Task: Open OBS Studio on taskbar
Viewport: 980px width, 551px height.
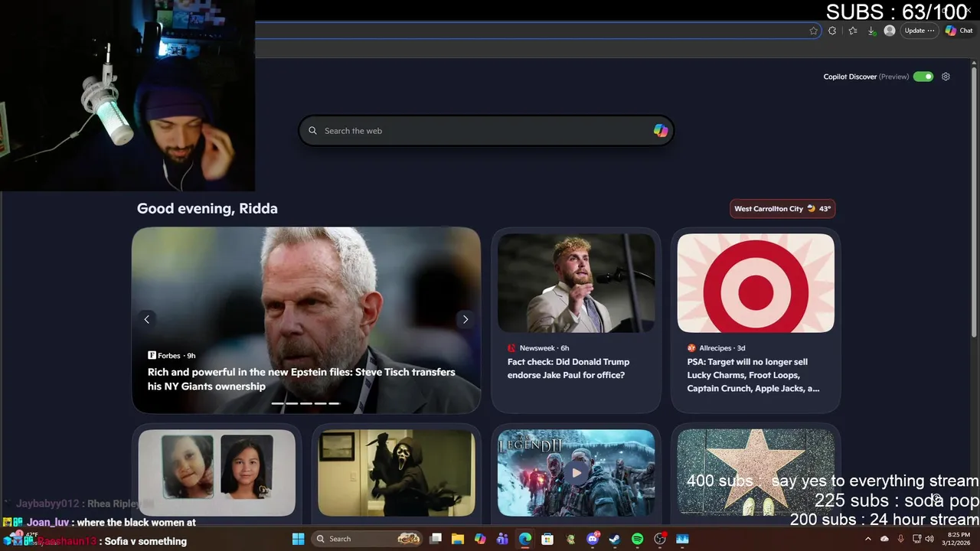Action: [x=660, y=539]
